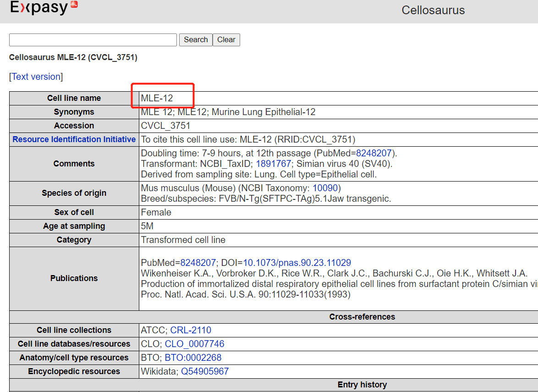Click the Entry history section header

coord(362,385)
